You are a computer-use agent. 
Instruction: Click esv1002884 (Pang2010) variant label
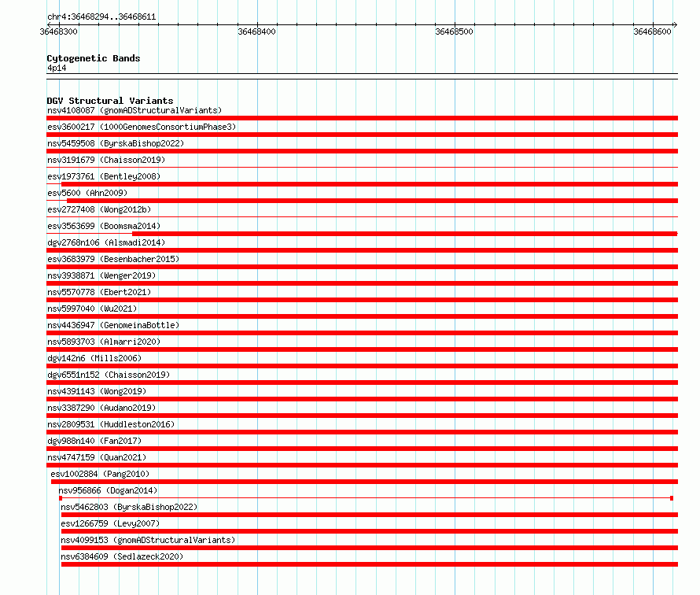(x=100, y=474)
